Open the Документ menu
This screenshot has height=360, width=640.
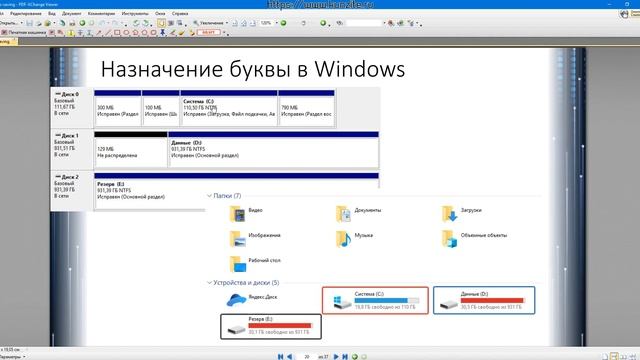[x=71, y=13]
